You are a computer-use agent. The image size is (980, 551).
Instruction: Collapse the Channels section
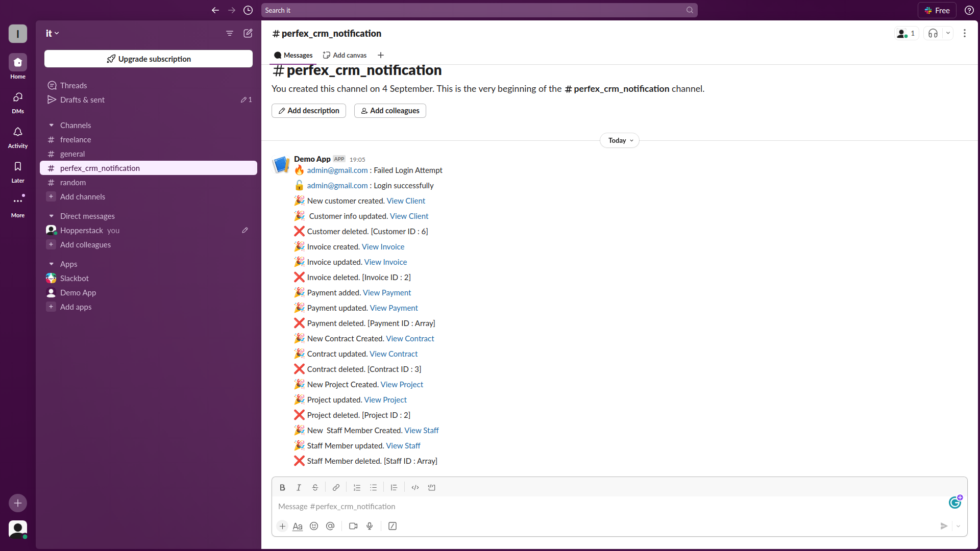tap(51, 125)
